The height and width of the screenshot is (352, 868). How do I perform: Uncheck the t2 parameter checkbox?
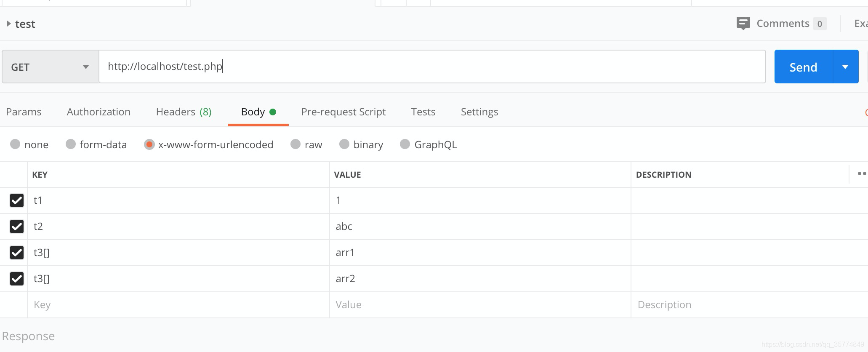pyautogui.click(x=17, y=227)
